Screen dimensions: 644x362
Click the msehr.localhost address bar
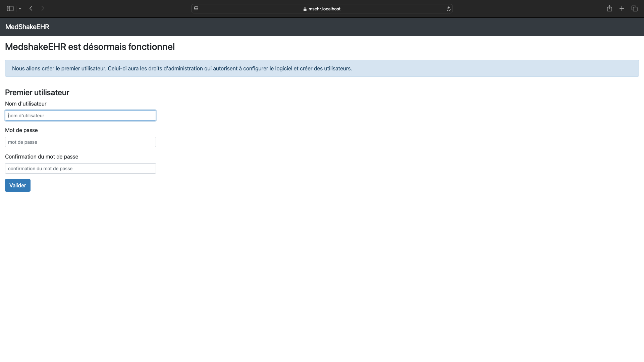[x=322, y=9]
